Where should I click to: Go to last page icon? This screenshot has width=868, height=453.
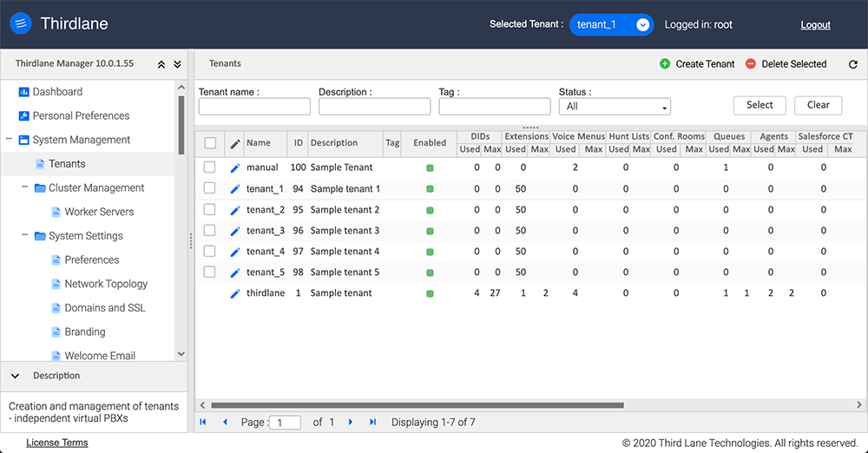[372, 422]
